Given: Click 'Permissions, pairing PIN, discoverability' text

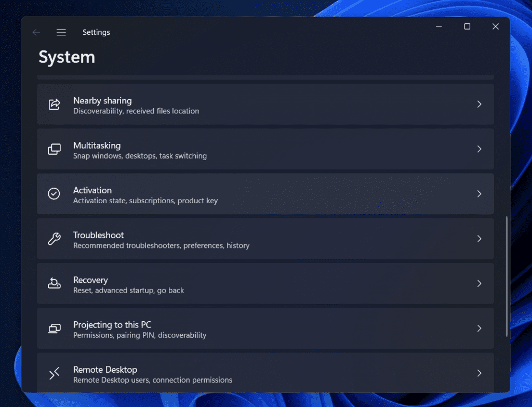Looking at the screenshot, I should (x=140, y=335).
